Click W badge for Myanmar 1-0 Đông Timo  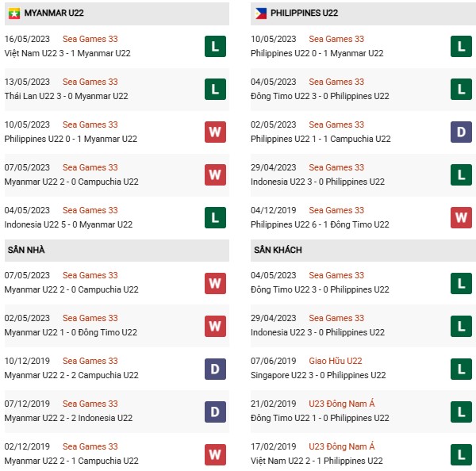click(x=214, y=325)
